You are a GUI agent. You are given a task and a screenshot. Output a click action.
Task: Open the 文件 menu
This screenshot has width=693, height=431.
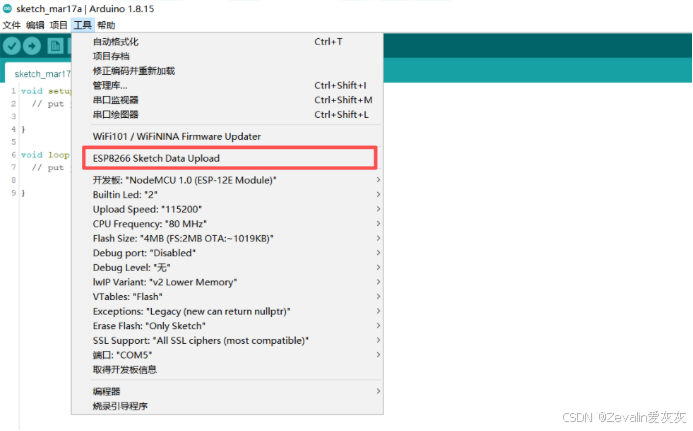click(x=11, y=25)
